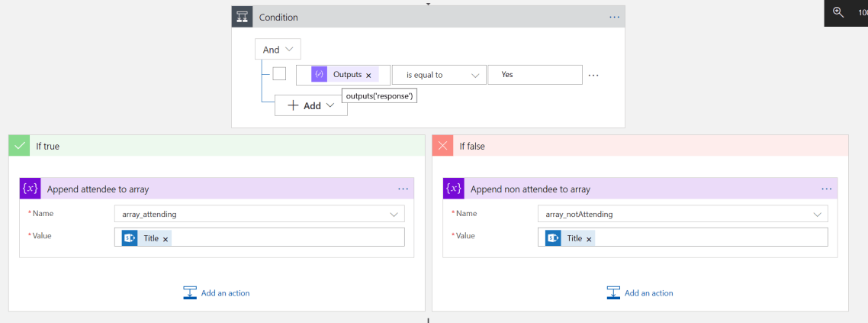Click the zoom magnifier icon
868x323 pixels.
click(x=838, y=12)
